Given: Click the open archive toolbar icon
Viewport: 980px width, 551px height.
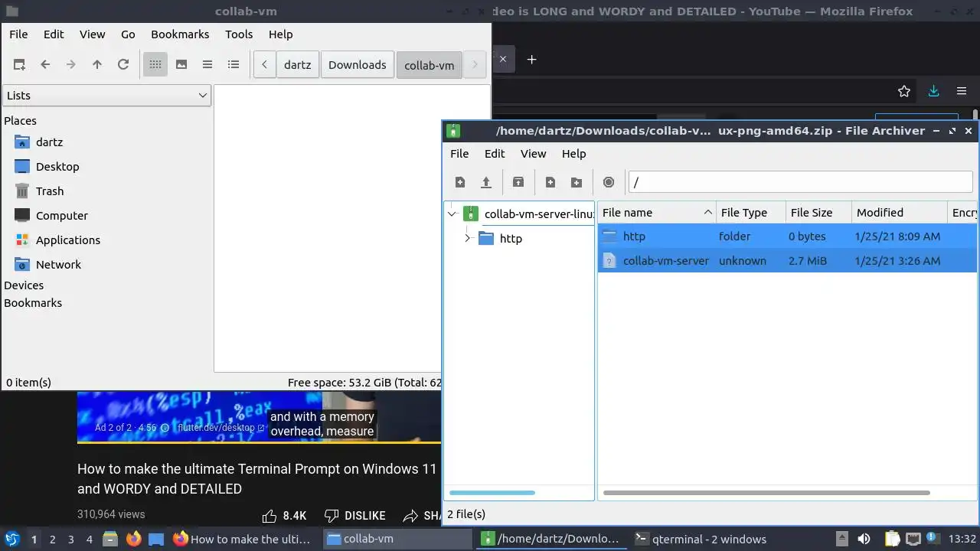Looking at the screenshot, I should [x=486, y=182].
